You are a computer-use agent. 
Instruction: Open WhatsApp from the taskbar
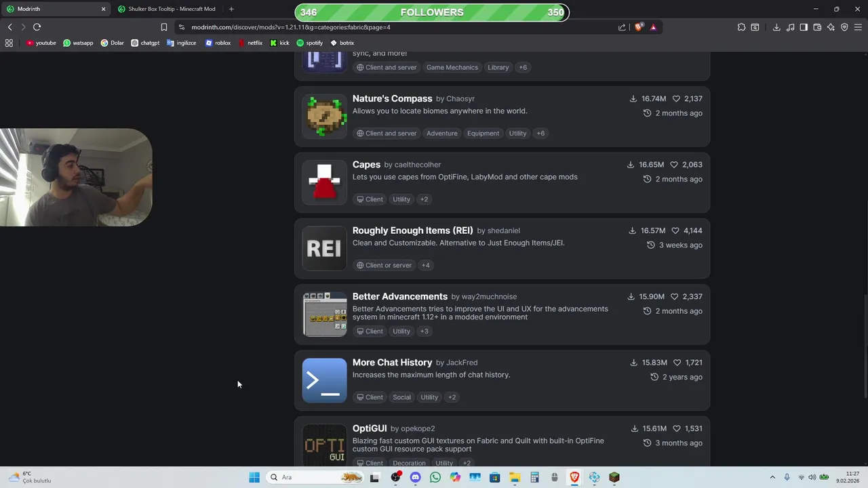point(435,477)
